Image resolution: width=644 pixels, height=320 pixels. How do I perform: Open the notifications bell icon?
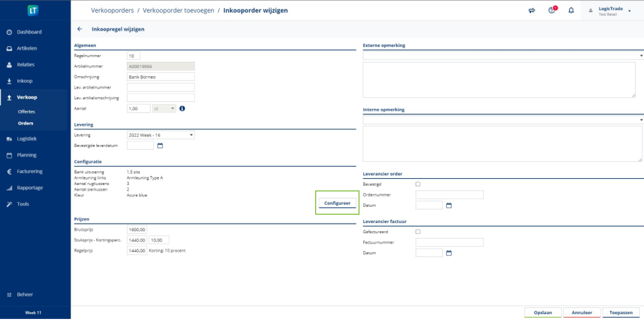571,10
